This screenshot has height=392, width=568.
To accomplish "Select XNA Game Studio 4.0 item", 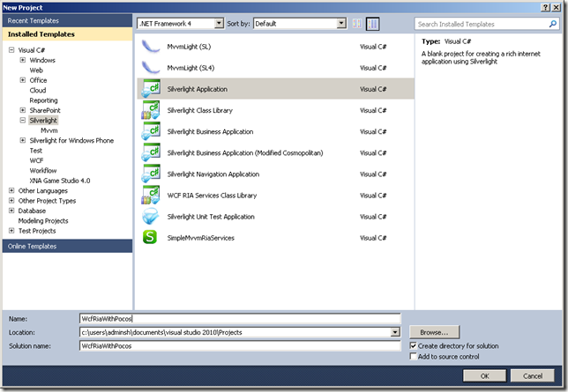I will pos(60,181).
